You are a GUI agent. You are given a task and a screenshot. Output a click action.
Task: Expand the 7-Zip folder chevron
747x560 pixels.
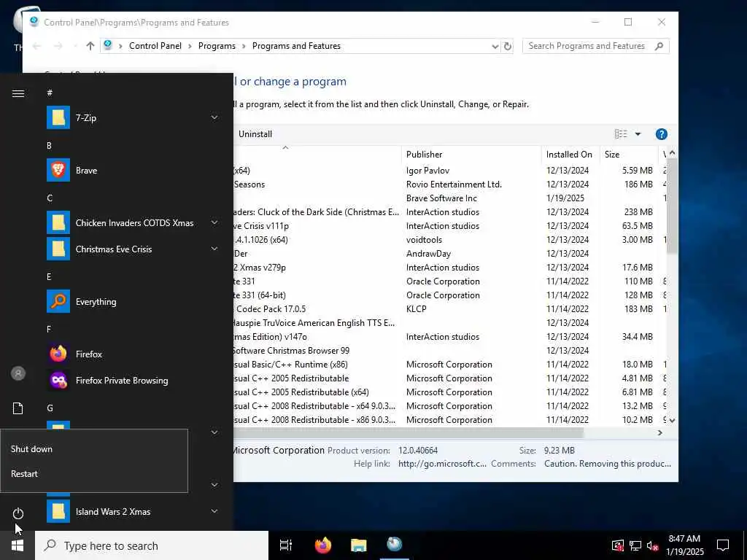click(214, 117)
